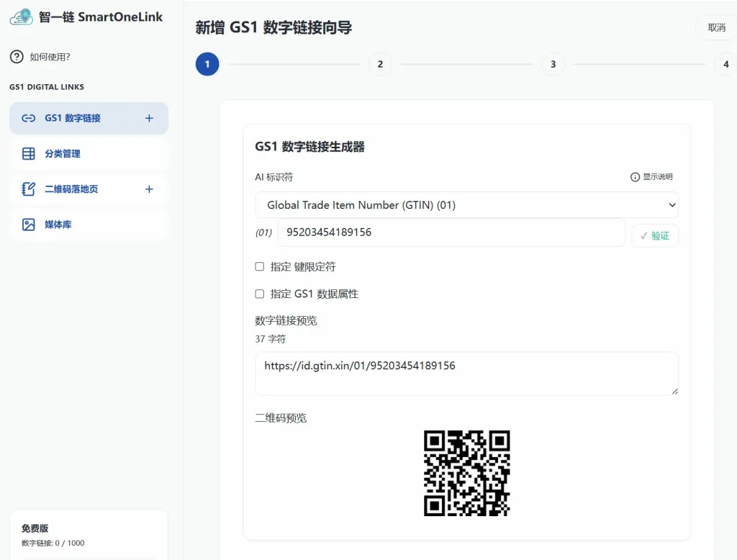The width and height of the screenshot is (737, 560).
Task: Open 分类管理 menu item
Action: tap(89, 154)
